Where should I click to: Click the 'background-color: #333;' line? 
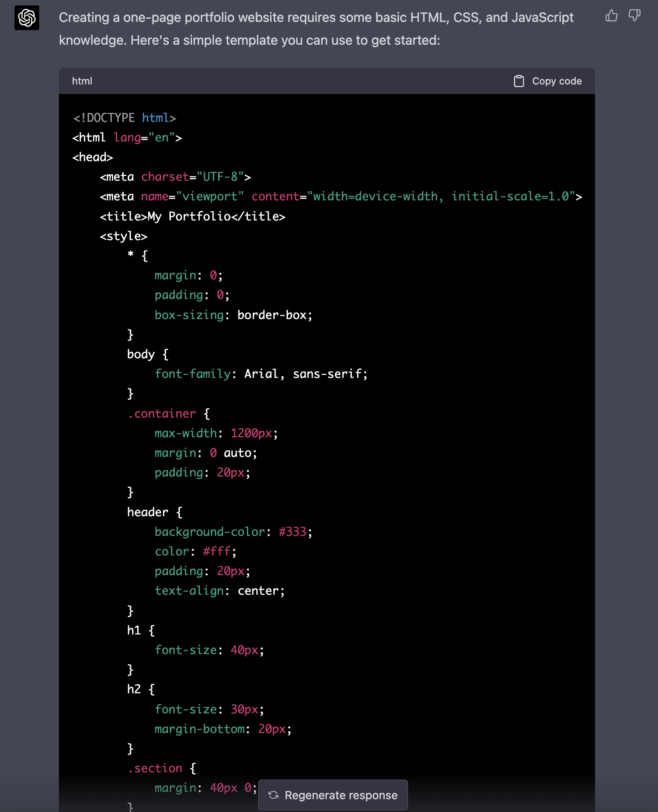[234, 532]
